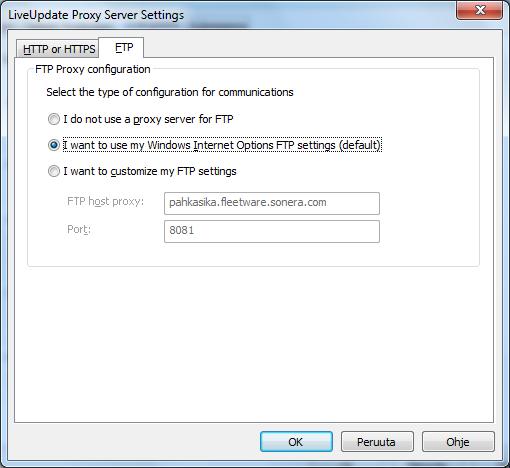This screenshot has width=510, height=468.
Task: Confirm settings with the OK button
Action: tap(296, 442)
